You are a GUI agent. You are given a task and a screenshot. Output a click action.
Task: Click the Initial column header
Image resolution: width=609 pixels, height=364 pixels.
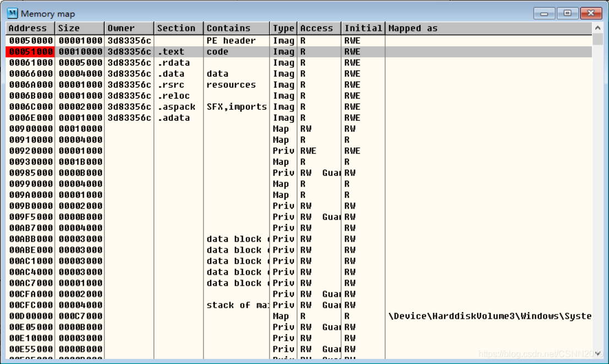(x=363, y=28)
